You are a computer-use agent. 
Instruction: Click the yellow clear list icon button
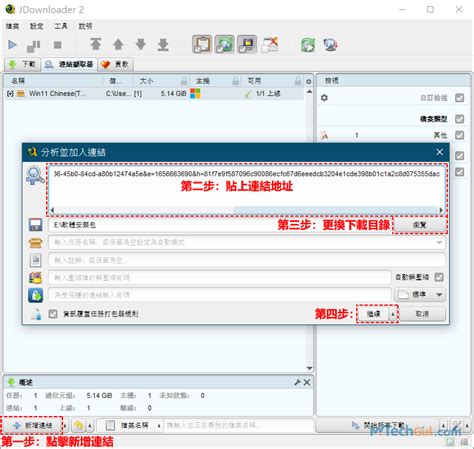[x=79, y=425]
